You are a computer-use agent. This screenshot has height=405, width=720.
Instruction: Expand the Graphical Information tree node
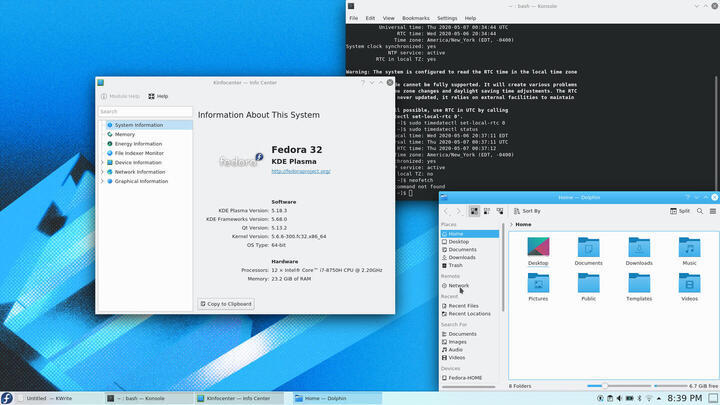tap(102, 181)
